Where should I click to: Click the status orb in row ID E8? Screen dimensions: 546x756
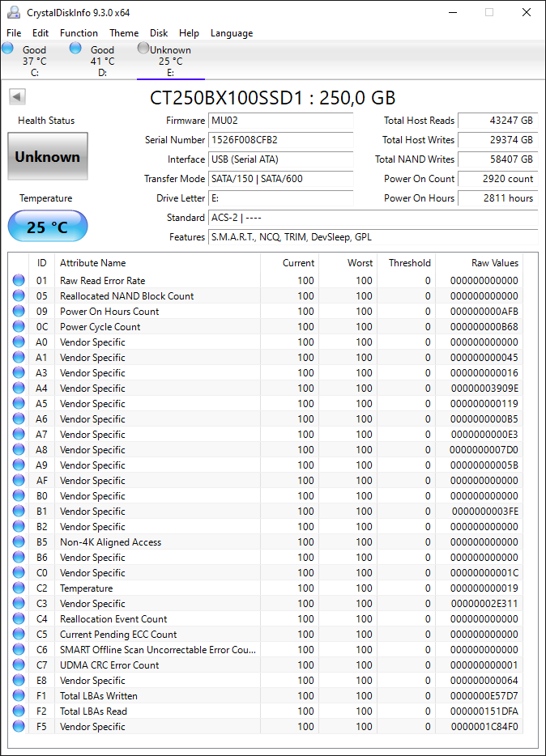19,680
